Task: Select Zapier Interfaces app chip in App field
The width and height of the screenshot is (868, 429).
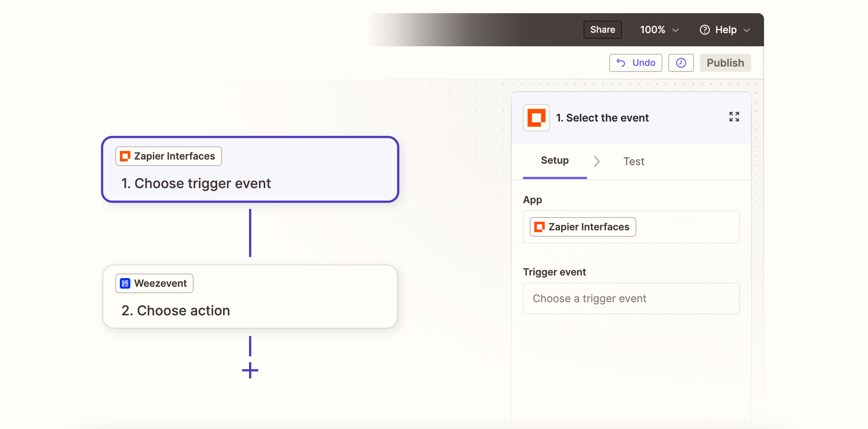Action: click(x=582, y=227)
